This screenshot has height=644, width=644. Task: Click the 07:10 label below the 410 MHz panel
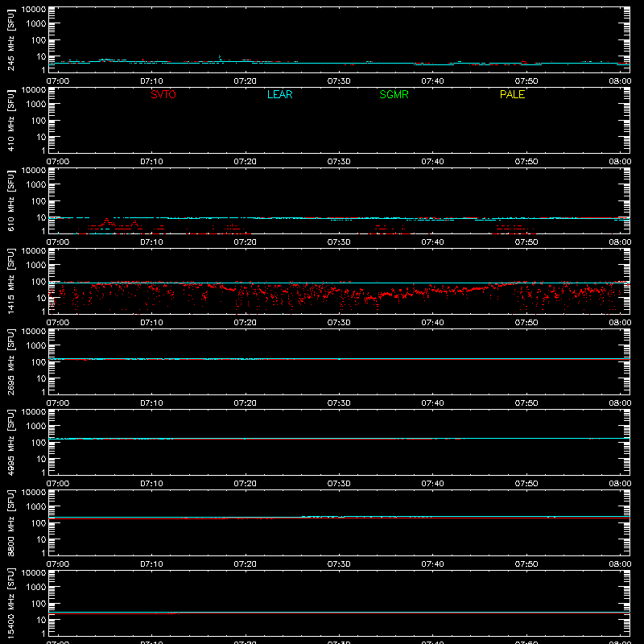click(x=151, y=162)
